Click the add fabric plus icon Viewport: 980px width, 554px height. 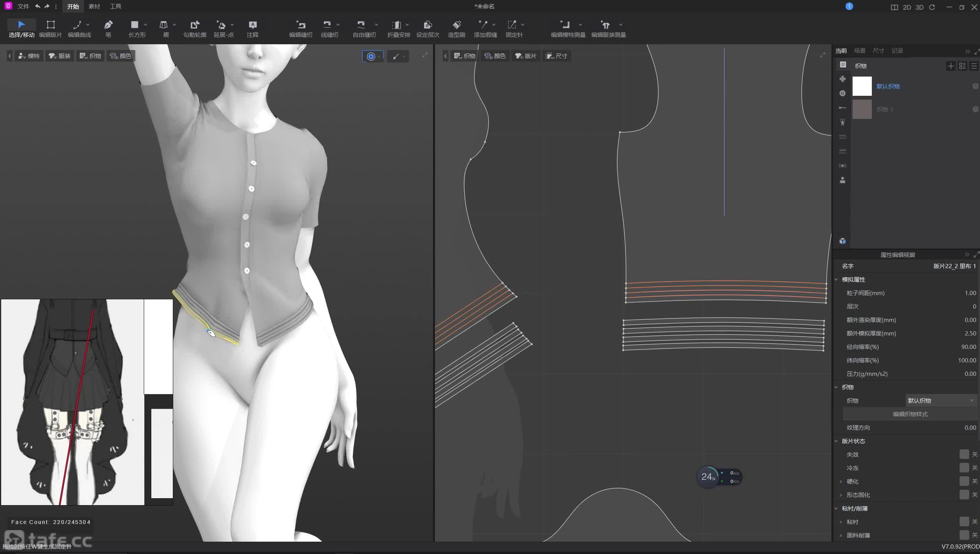[951, 66]
